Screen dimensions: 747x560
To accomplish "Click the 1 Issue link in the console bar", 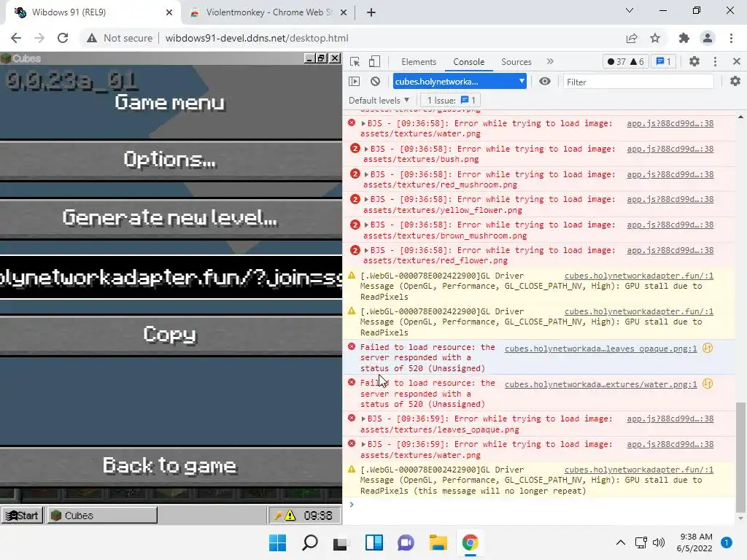I will [x=451, y=101].
